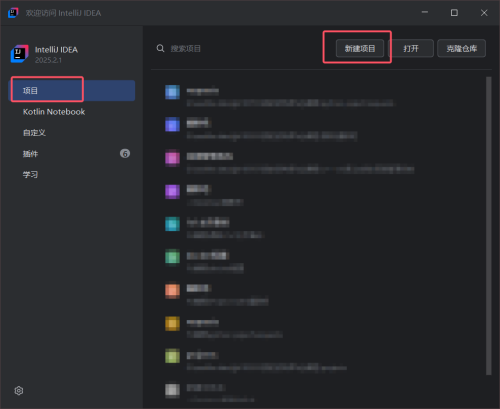Click the IntelliJ IDEA logo in sidebar
The image size is (500, 409).
pos(19,54)
